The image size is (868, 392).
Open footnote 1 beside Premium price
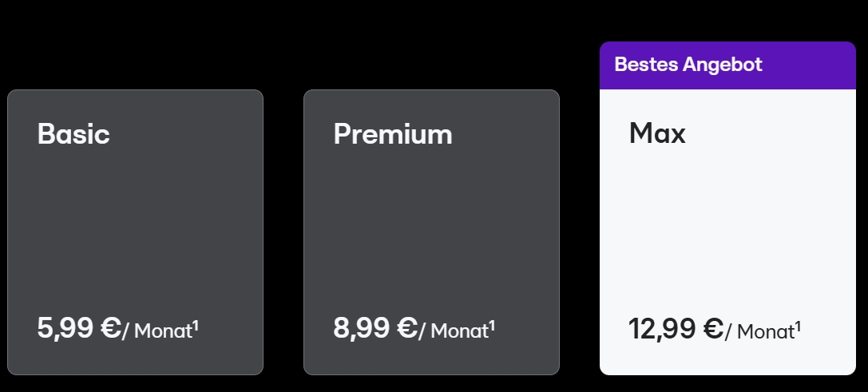point(492,325)
